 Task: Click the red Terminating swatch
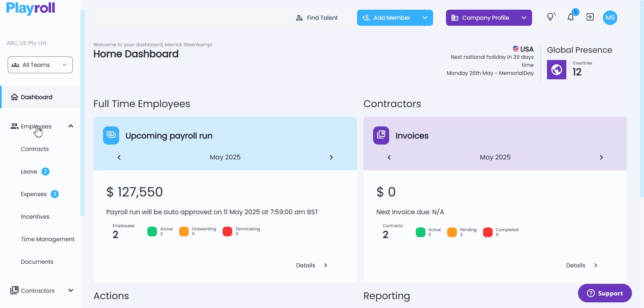click(227, 232)
